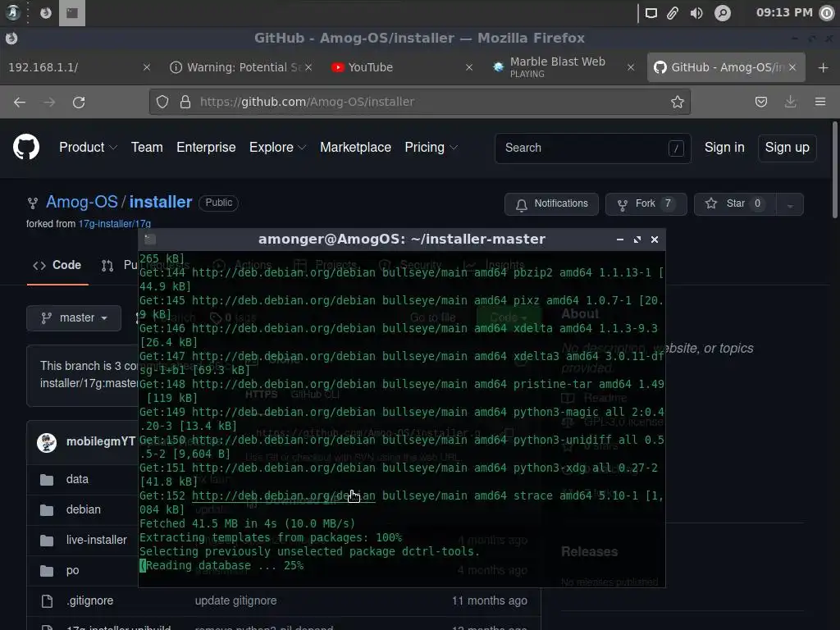Reload the page with the refresh icon
Image resolution: width=840 pixels, height=630 pixels.
(x=79, y=102)
